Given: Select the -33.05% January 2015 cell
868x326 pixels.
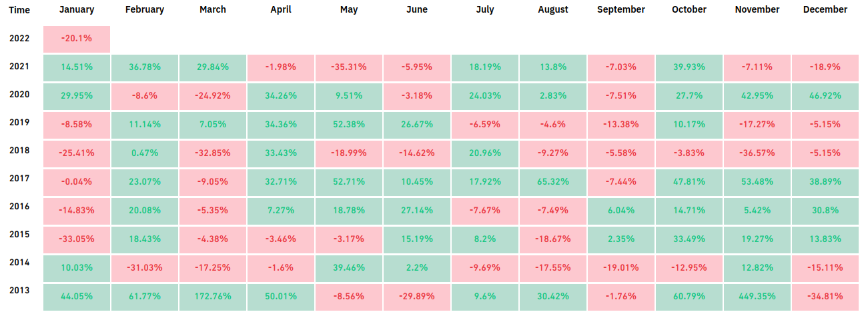Looking at the screenshot, I should click(x=77, y=239).
